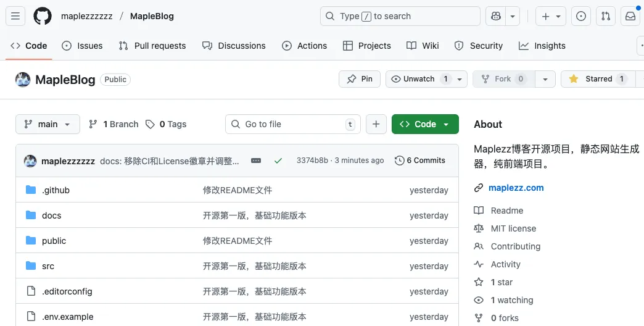644x326 pixels.
Task: Open maplezzzzzz commit author link
Action: coord(68,161)
